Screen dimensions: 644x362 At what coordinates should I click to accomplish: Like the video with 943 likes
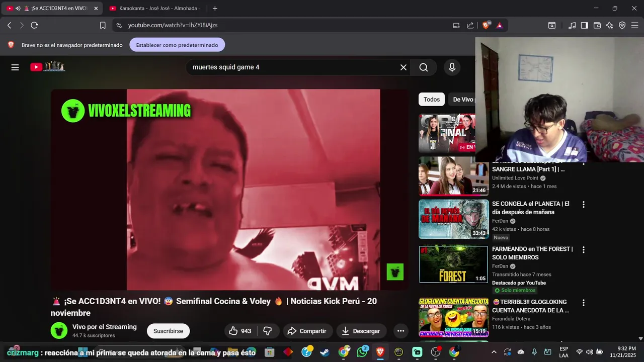click(240, 331)
